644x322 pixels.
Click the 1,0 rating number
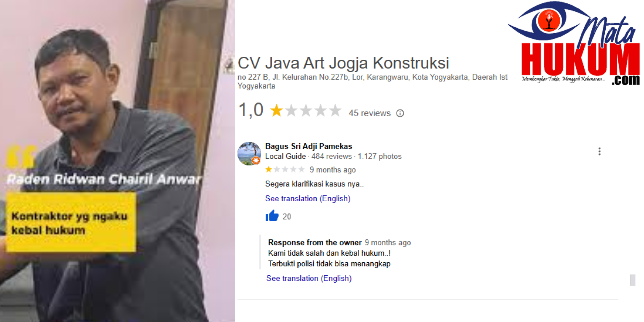point(251,110)
